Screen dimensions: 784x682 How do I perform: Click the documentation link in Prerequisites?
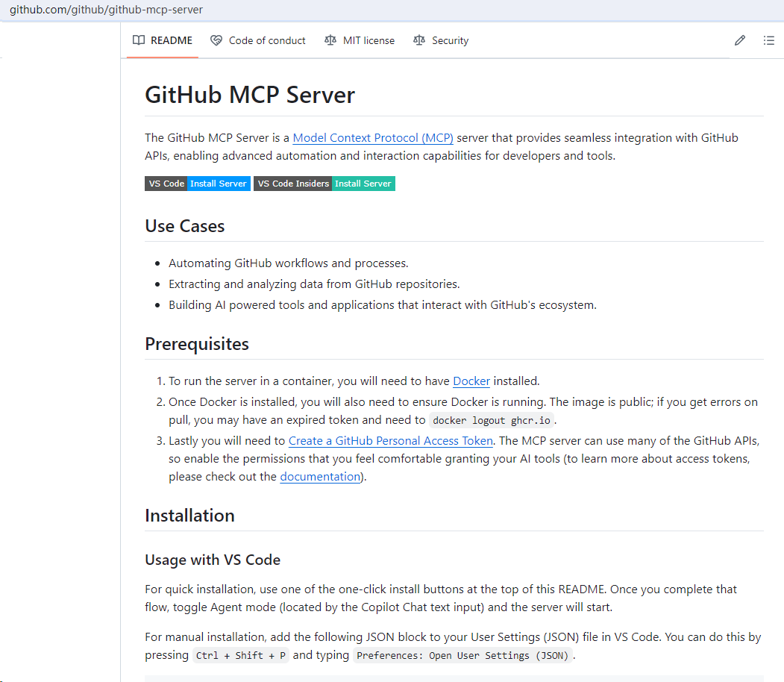pyautogui.click(x=320, y=476)
